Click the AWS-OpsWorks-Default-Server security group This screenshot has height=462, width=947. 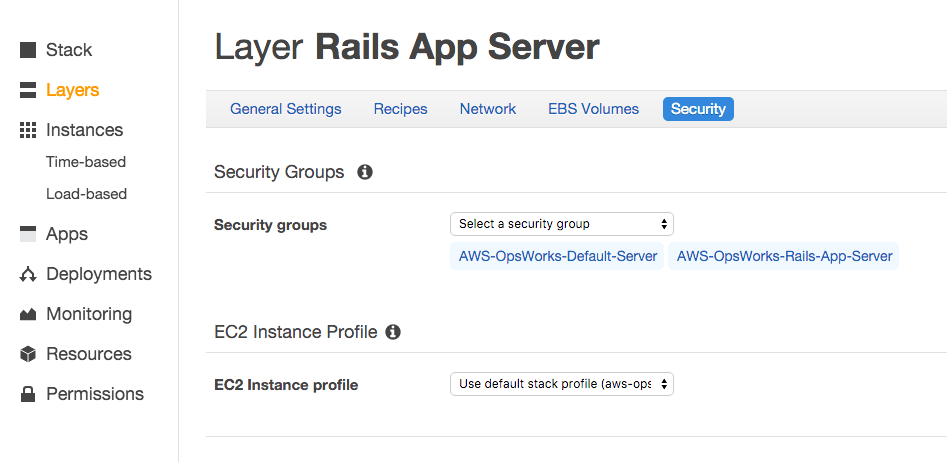tap(558, 256)
